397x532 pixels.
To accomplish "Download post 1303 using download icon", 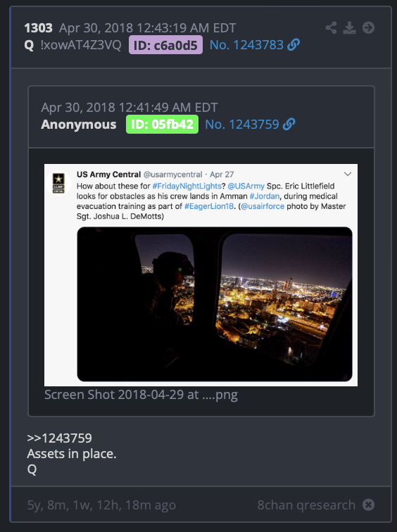I will [350, 28].
